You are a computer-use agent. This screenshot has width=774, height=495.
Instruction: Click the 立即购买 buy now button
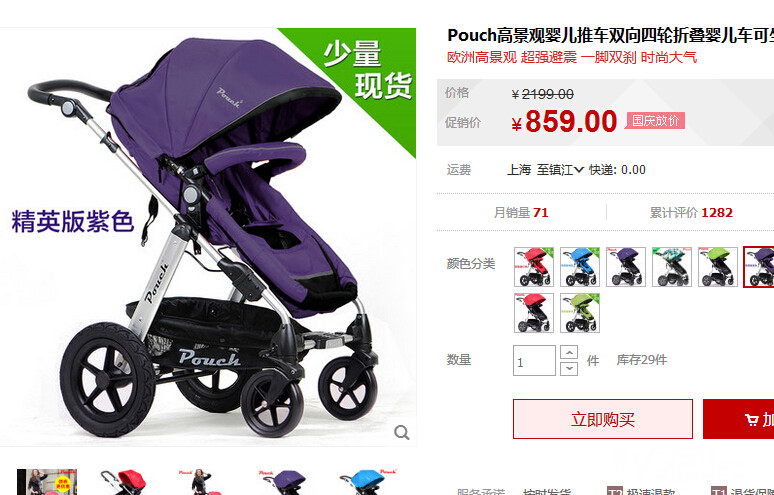[x=603, y=419]
